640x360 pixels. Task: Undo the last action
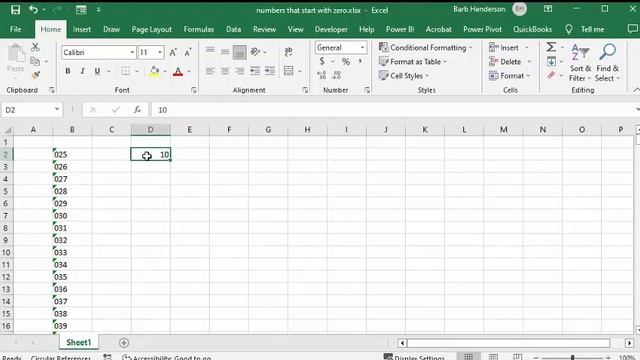[33, 9]
